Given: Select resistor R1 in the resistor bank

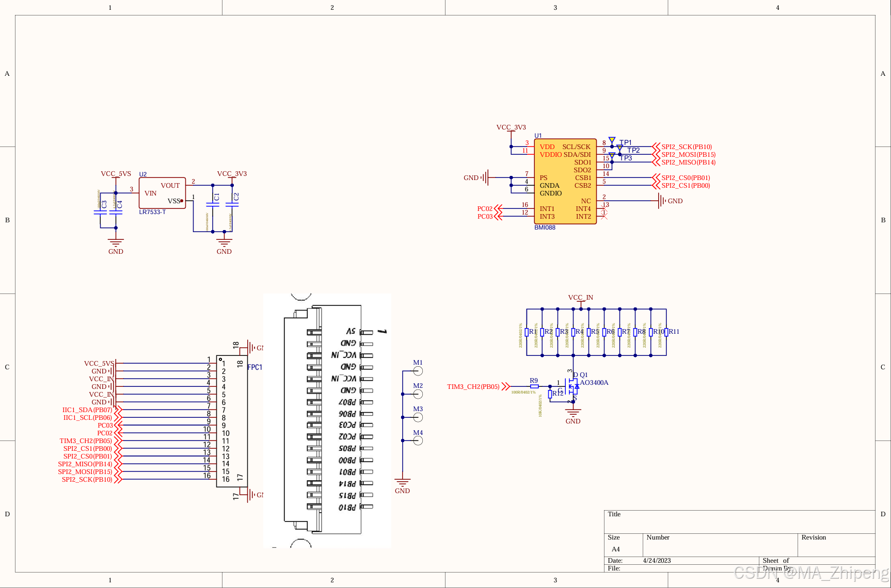Looking at the screenshot, I should 527,332.
